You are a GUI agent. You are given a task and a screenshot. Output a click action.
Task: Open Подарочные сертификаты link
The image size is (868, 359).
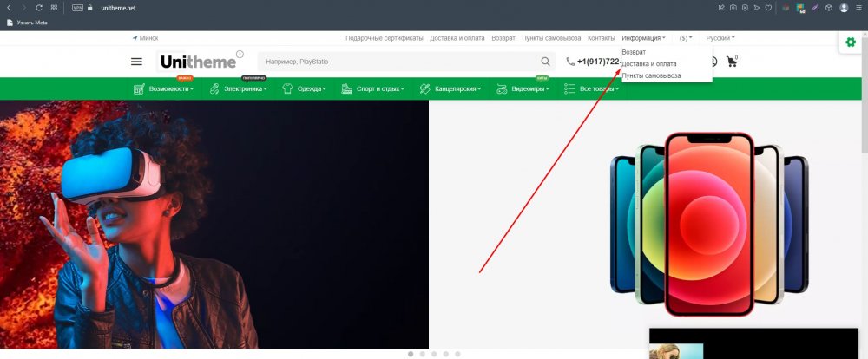point(385,38)
